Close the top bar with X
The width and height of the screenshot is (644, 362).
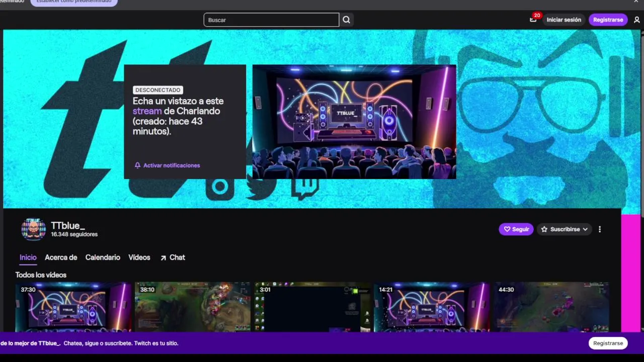click(x=636, y=2)
